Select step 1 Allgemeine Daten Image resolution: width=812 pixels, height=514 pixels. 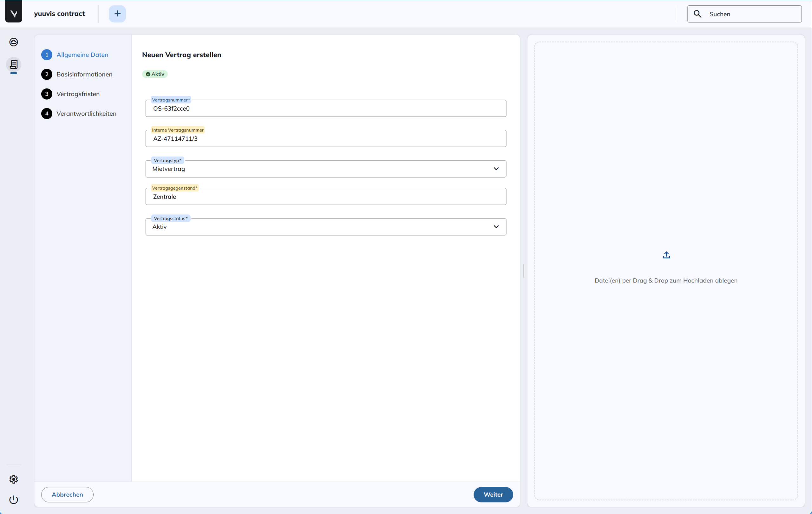(x=82, y=55)
